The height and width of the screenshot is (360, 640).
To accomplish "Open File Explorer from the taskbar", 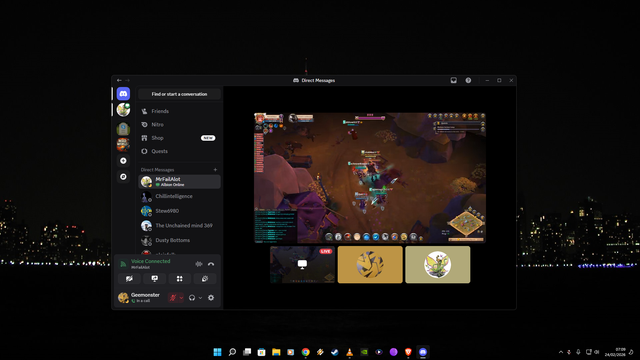I will (x=276, y=352).
